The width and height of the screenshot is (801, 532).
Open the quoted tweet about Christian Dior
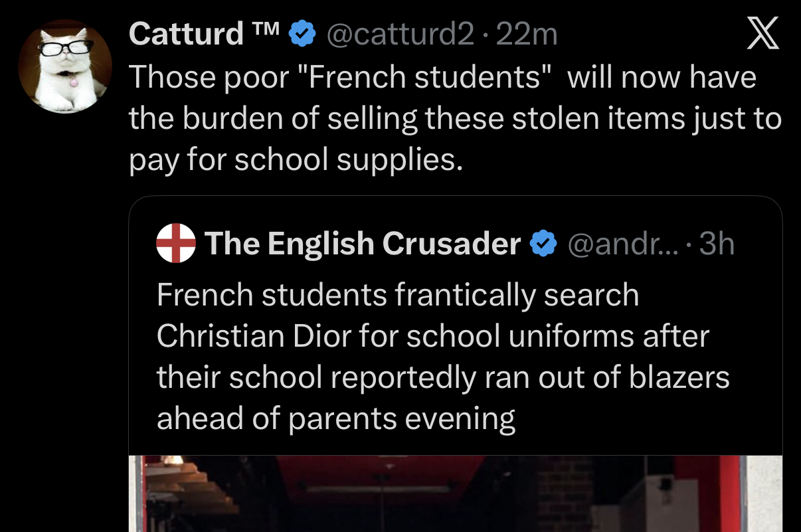pos(456,364)
